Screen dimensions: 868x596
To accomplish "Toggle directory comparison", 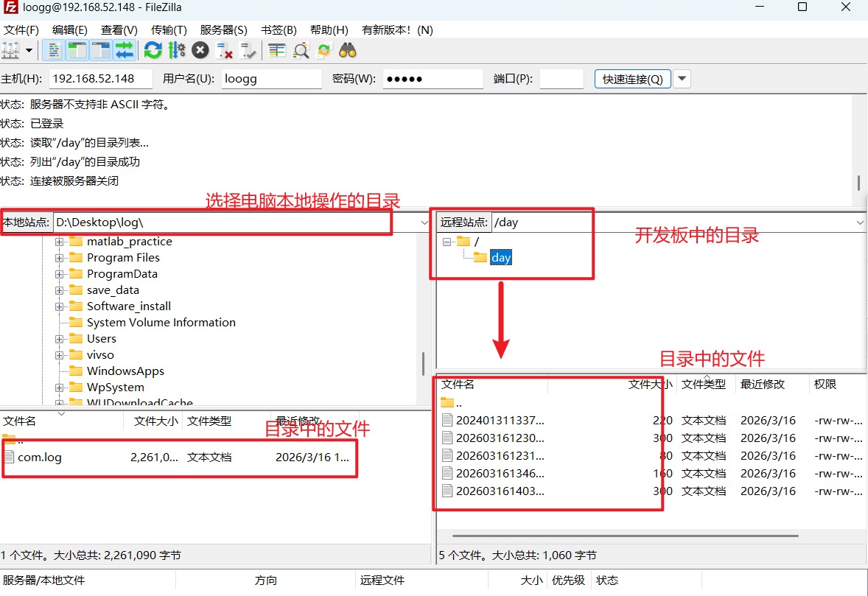I will pyautogui.click(x=301, y=51).
